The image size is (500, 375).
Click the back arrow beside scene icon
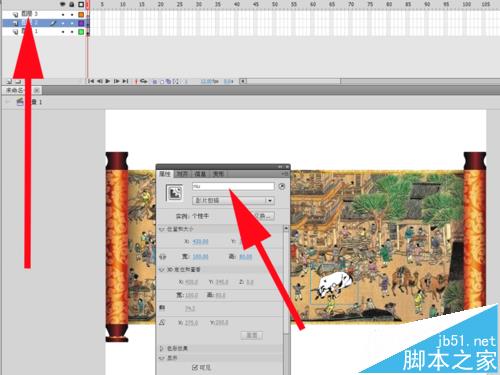pos(8,102)
